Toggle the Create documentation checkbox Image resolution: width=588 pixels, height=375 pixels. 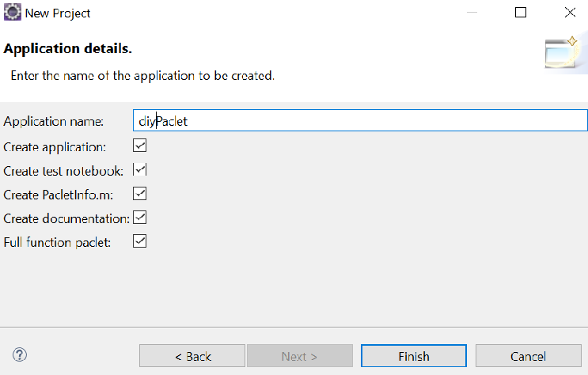[x=139, y=218]
